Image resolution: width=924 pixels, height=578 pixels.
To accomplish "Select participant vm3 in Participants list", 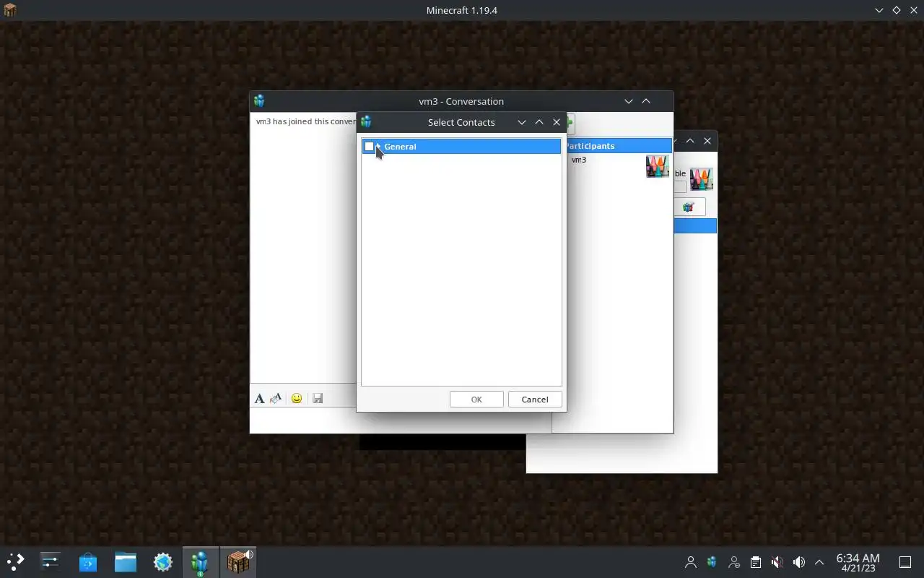I will point(579,160).
